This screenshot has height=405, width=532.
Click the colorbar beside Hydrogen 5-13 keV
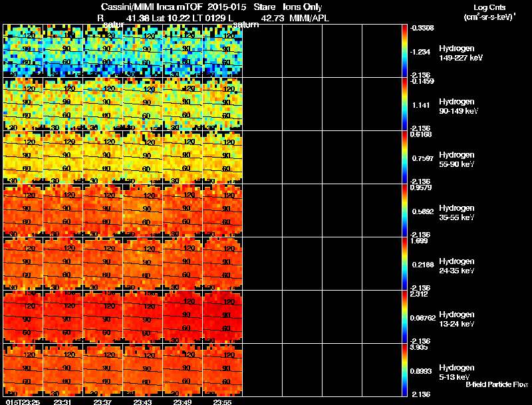click(x=404, y=370)
